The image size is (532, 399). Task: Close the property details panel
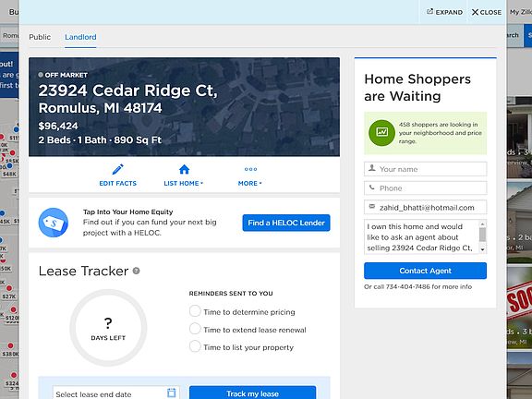coord(487,12)
